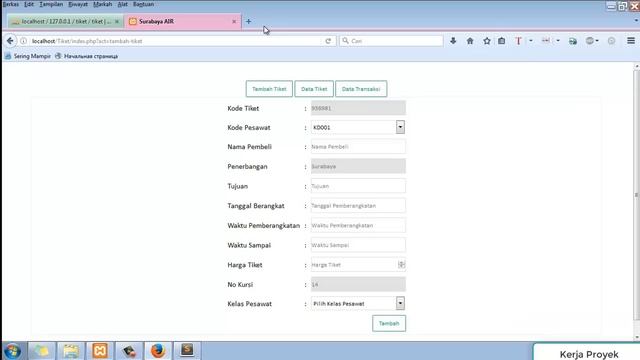Open the Markah menu
Viewport: 640px width, 360px height.
(x=102, y=4)
